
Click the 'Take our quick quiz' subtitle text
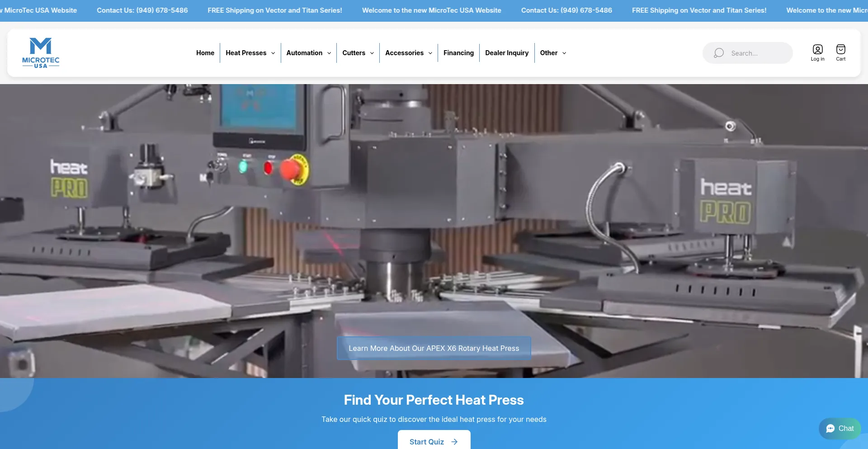(x=434, y=419)
